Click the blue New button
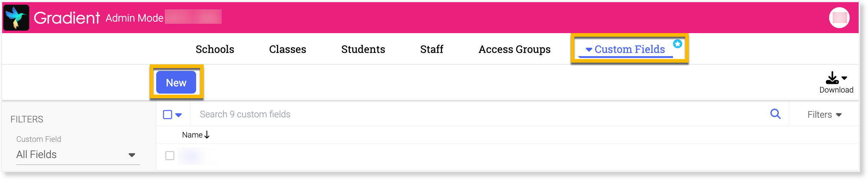The image size is (868, 180). click(x=176, y=82)
